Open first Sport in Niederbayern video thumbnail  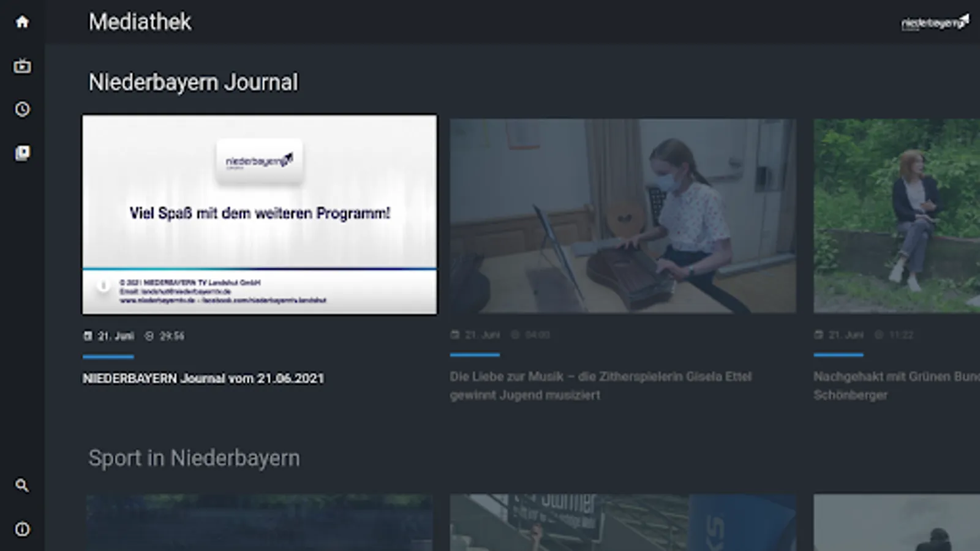click(x=260, y=523)
